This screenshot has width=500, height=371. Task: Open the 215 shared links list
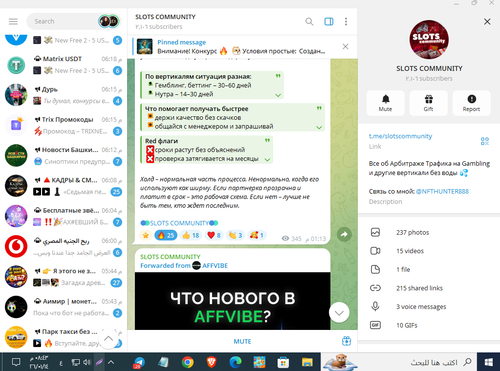click(x=429, y=288)
